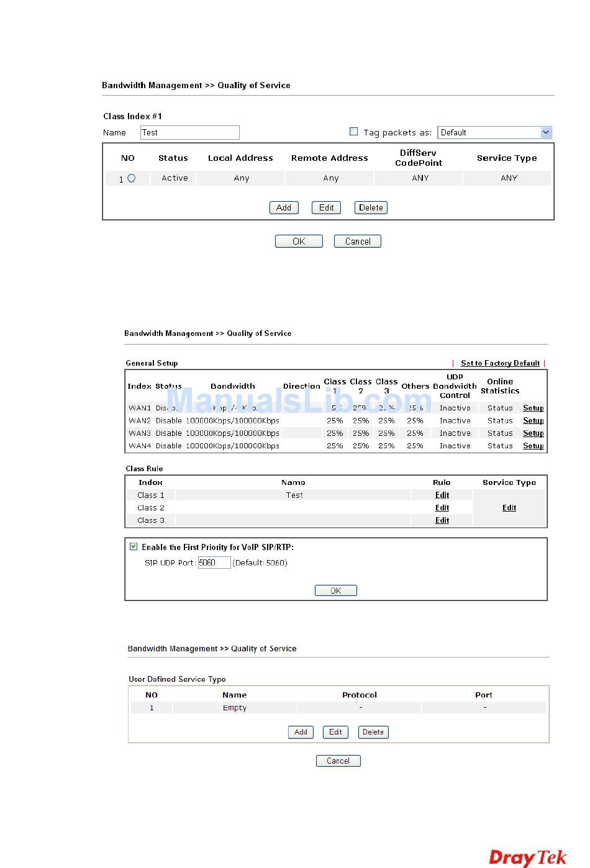Click Add in Class Index rule table

(x=284, y=208)
